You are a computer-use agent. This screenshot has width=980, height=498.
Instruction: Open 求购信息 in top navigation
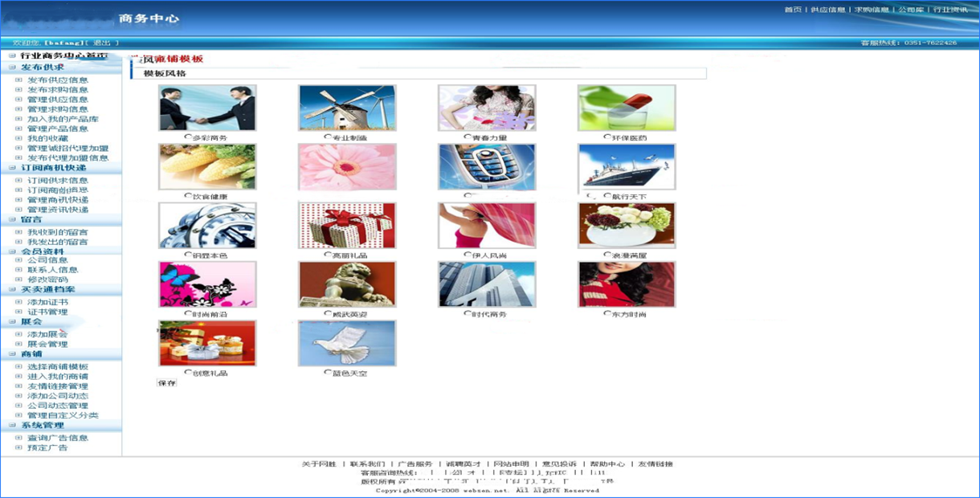(x=872, y=10)
